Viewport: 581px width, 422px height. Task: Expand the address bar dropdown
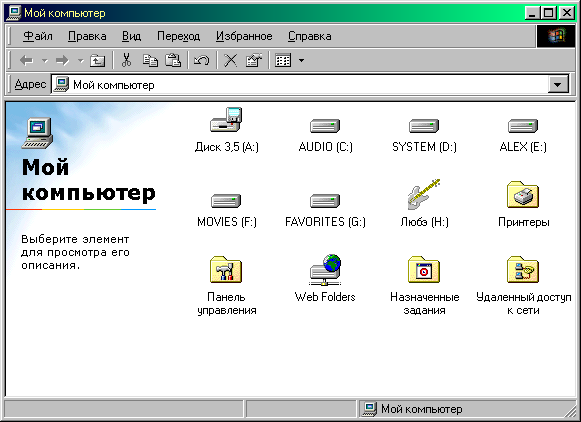(558, 85)
